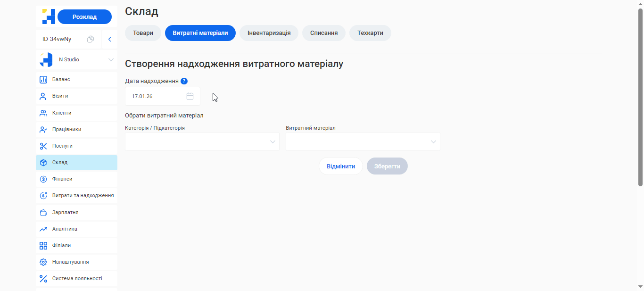Open the Інвентаризація tab

tap(269, 33)
